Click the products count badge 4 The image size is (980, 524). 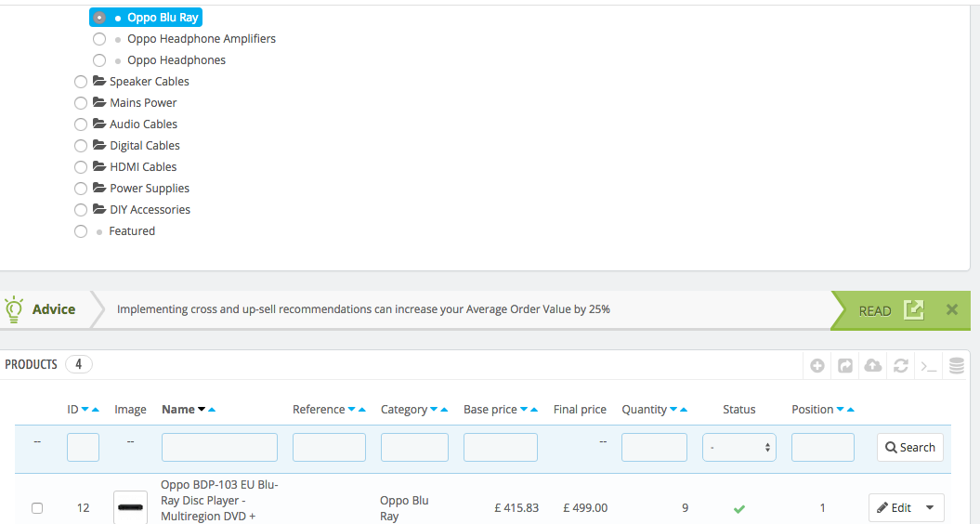click(79, 364)
